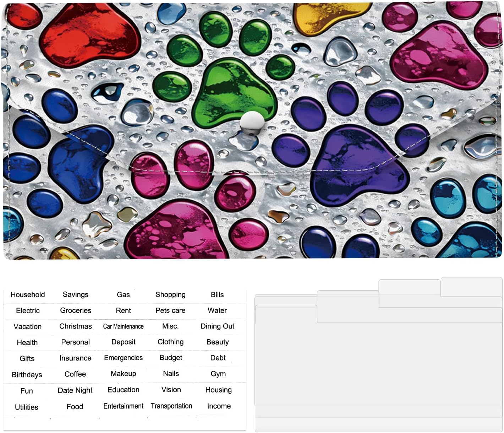Select the 'Education' label

coord(123,390)
